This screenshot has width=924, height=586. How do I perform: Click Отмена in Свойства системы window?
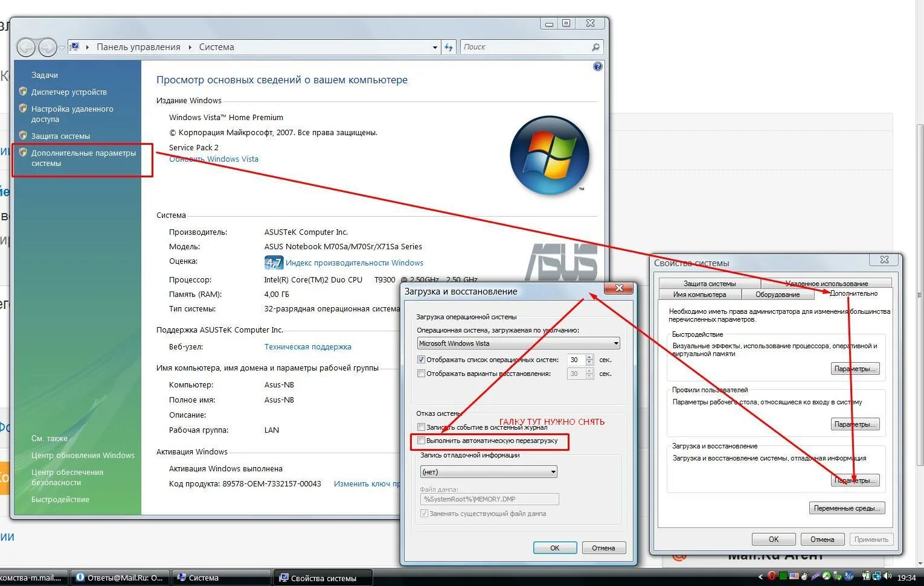pyautogui.click(x=822, y=540)
